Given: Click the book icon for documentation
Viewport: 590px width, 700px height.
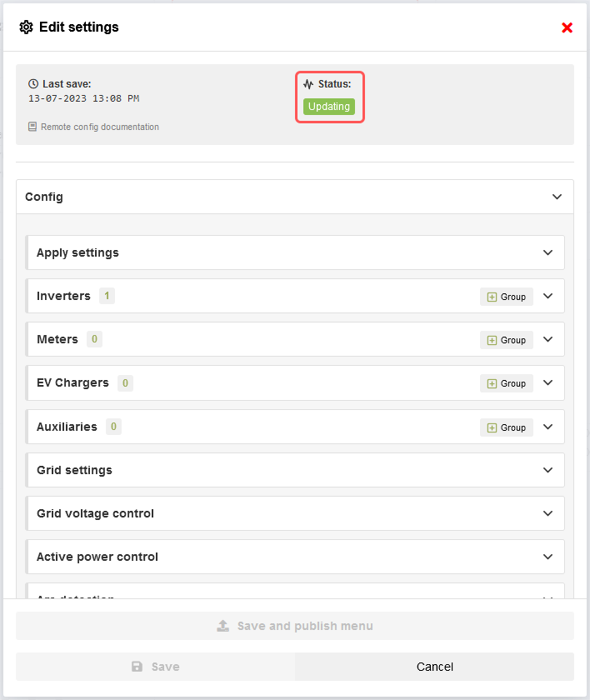Looking at the screenshot, I should tap(32, 127).
